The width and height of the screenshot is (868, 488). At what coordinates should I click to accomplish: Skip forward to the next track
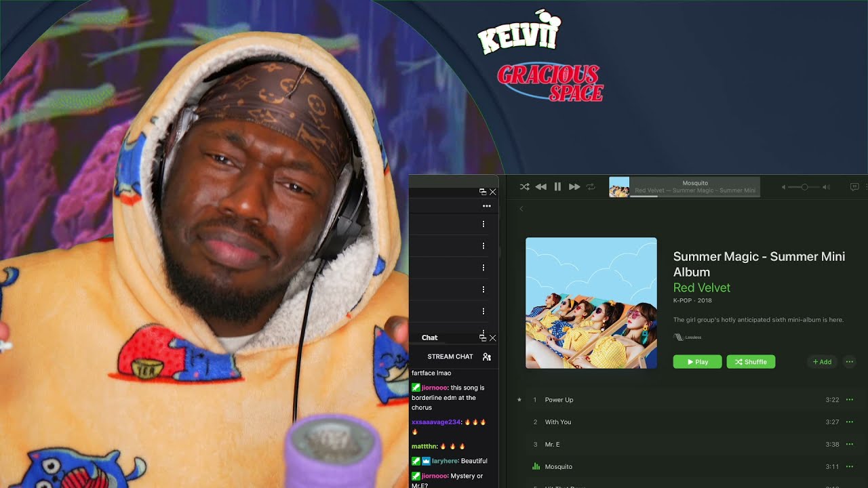[x=574, y=186]
